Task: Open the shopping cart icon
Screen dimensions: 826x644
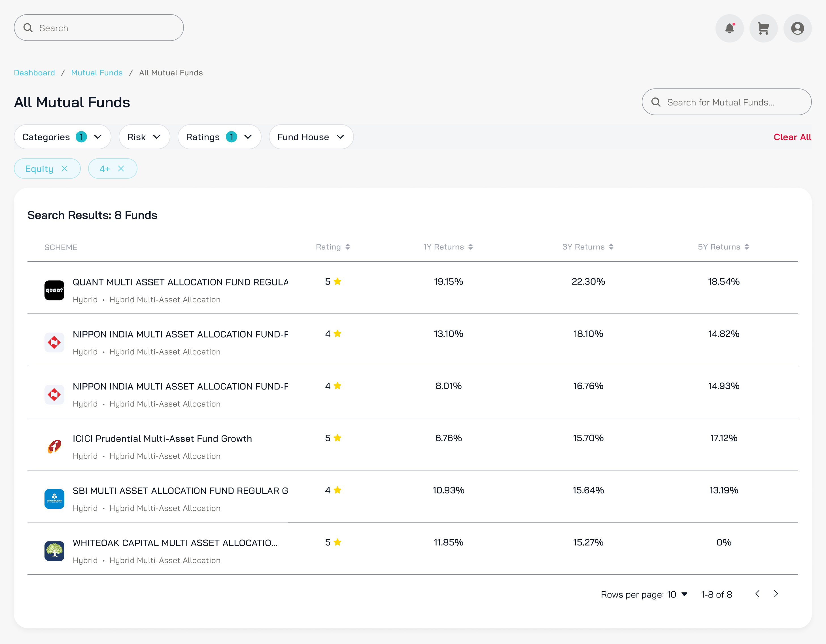Action: [763, 28]
